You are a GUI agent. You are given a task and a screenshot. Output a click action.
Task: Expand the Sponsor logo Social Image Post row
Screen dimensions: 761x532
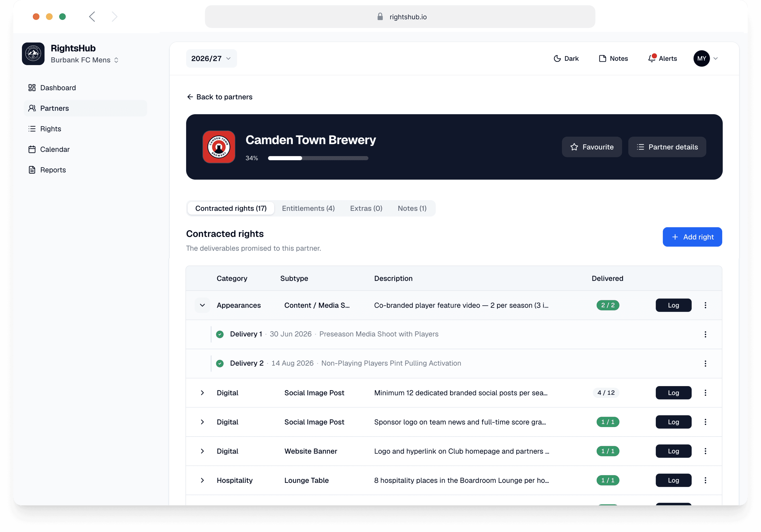pyautogui.click(x=202, y=422)
